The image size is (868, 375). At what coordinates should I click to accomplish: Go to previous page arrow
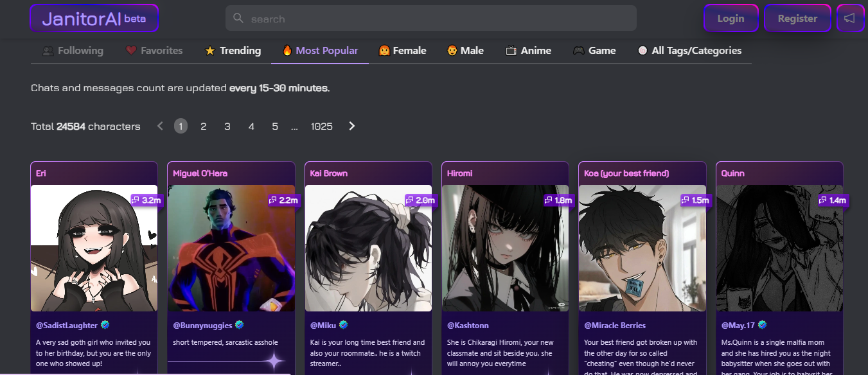160,126
